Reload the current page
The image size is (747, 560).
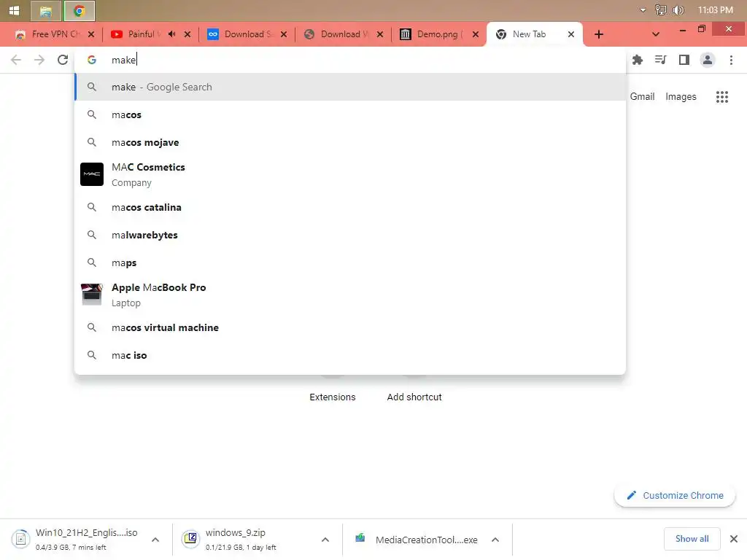click(x=63, y=60)
